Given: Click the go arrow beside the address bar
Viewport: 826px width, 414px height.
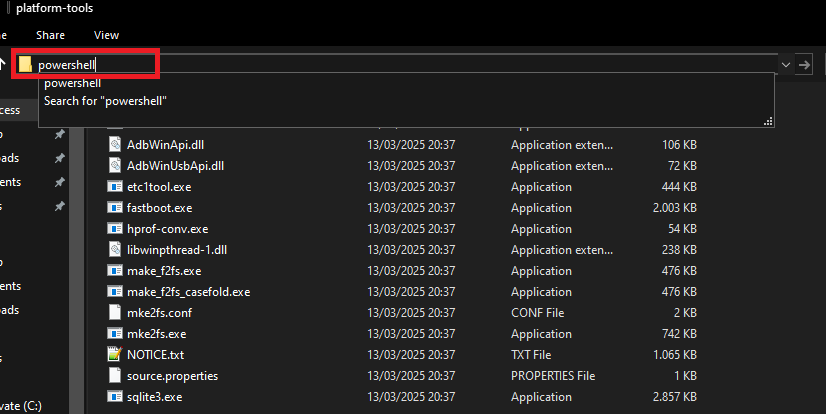Looking at the screenshot, I should 804,65.
